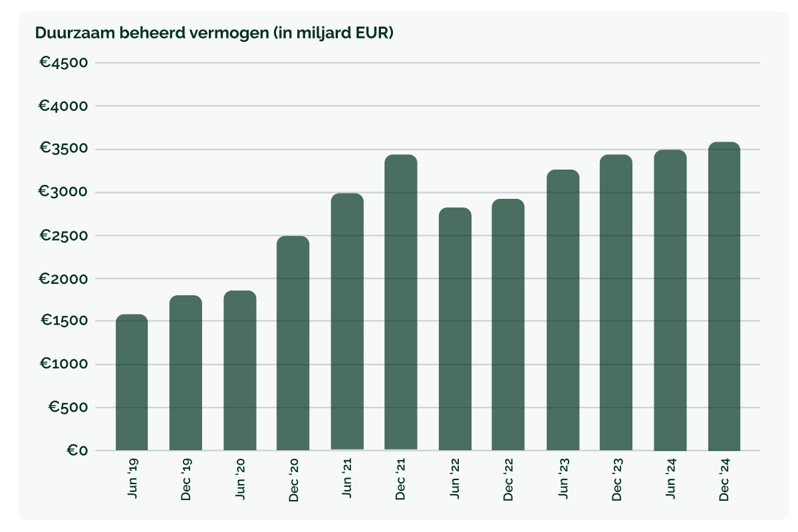798x532 pixels.
Task: Click the bar for Jun '20
Action: click(239, 370)
